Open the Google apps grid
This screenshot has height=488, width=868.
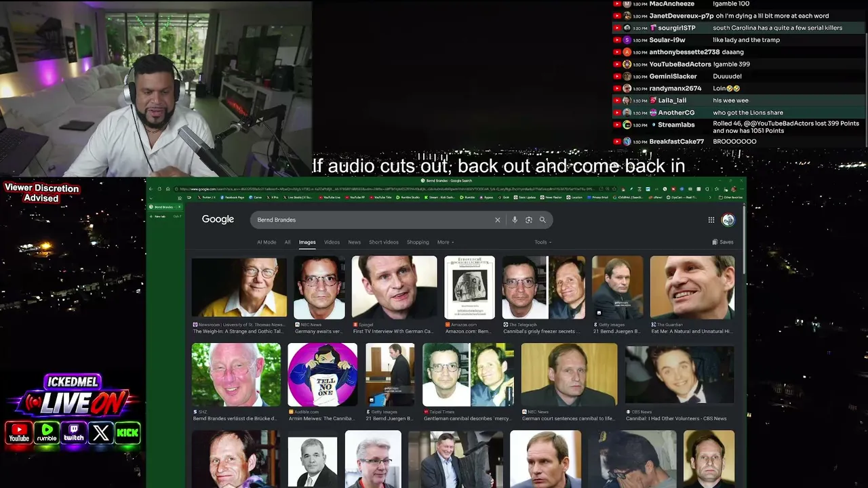point(711,220)
